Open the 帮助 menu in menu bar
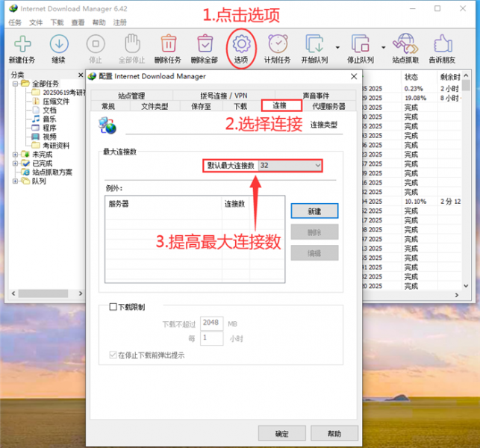This screenshot has width=480, height=448. click(x=99, y=22)
